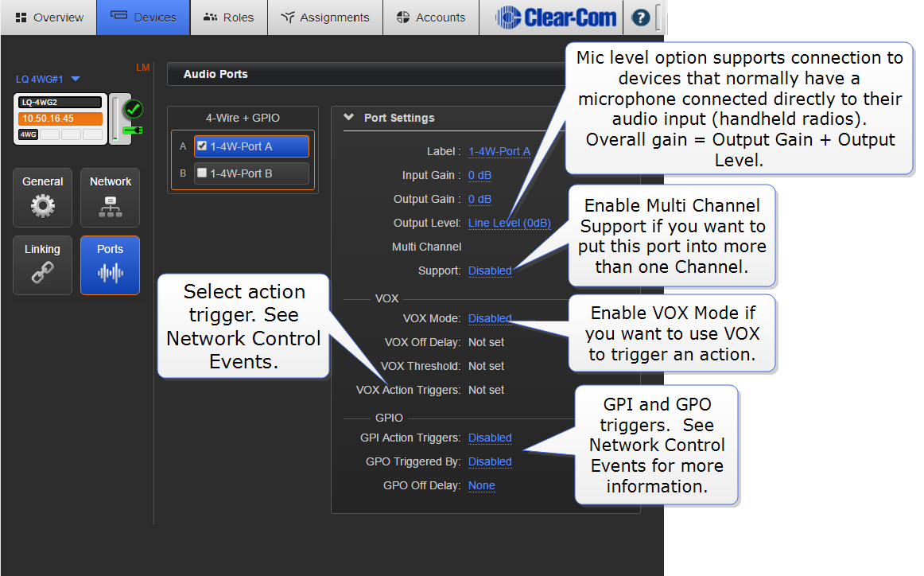The height and width of the screenshot is (576, 924).
Task: Collapse the Port Settings section
Action: coord(347,118)
